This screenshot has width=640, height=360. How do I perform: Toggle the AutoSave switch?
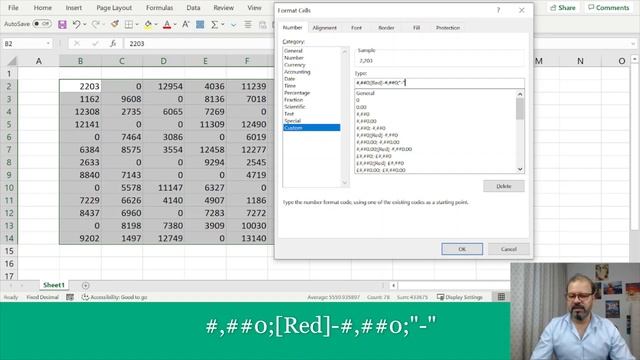tap(42, 24)
